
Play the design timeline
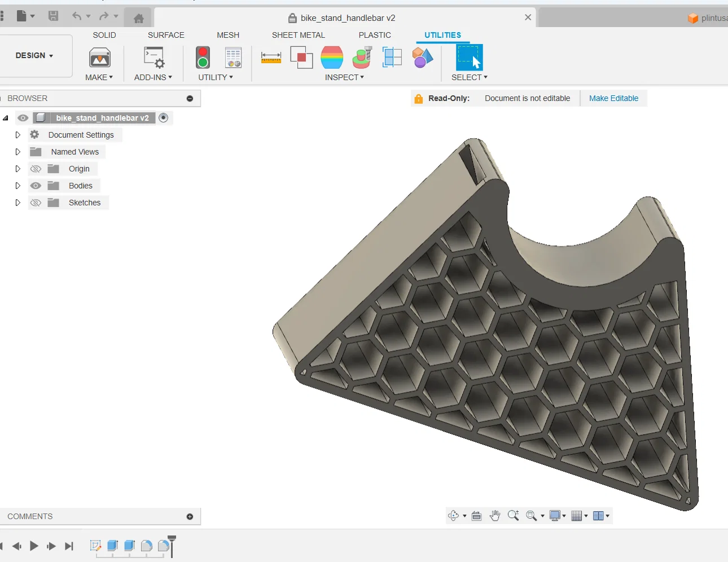coord(34,546)
